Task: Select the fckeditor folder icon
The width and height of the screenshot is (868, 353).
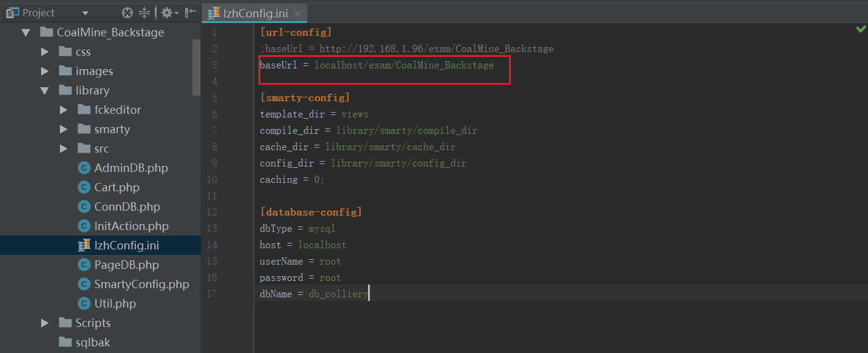Action: pyautogui.click(x=84, y=110)
